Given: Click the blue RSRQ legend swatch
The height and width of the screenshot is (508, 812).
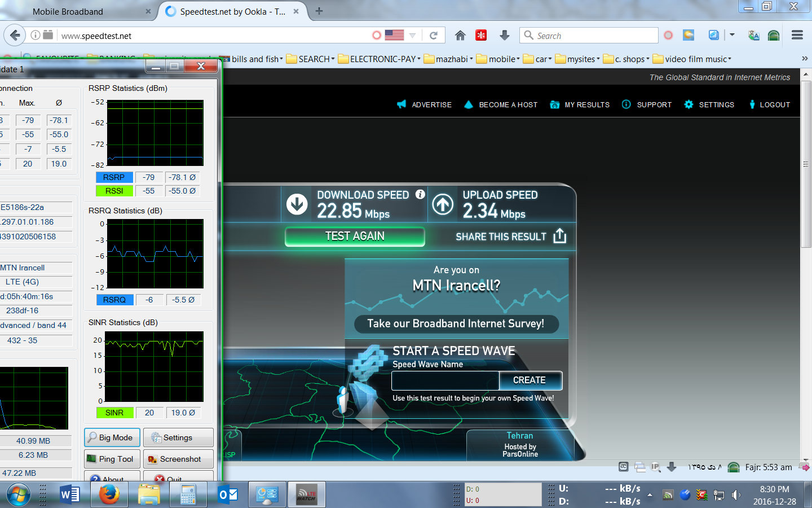Looking at the screenshot, I should point(114,300).
